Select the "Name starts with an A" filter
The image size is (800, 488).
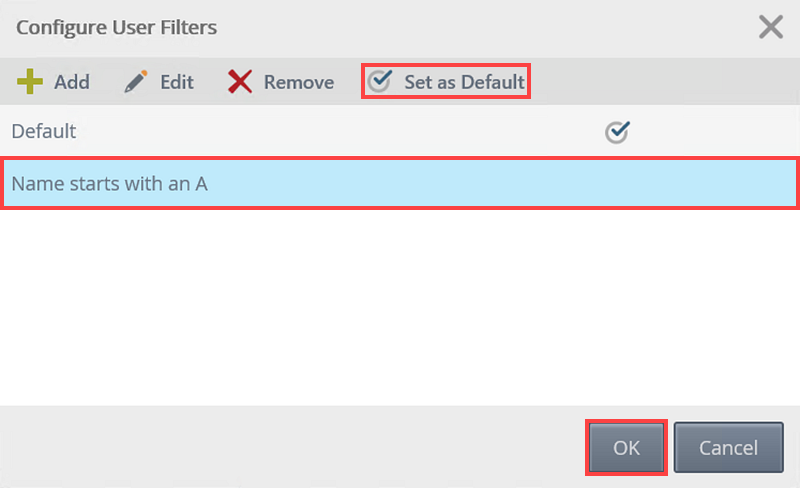coord(400,184)
